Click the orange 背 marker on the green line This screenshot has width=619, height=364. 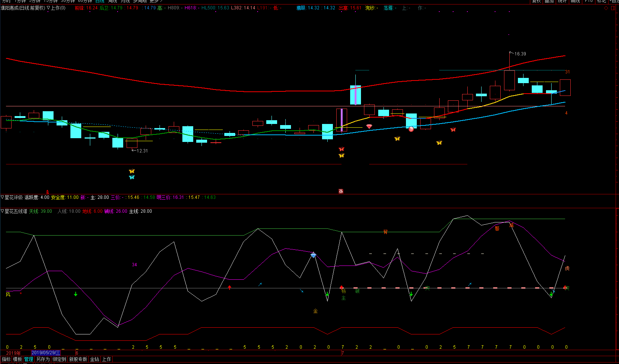tap(385, 232)
